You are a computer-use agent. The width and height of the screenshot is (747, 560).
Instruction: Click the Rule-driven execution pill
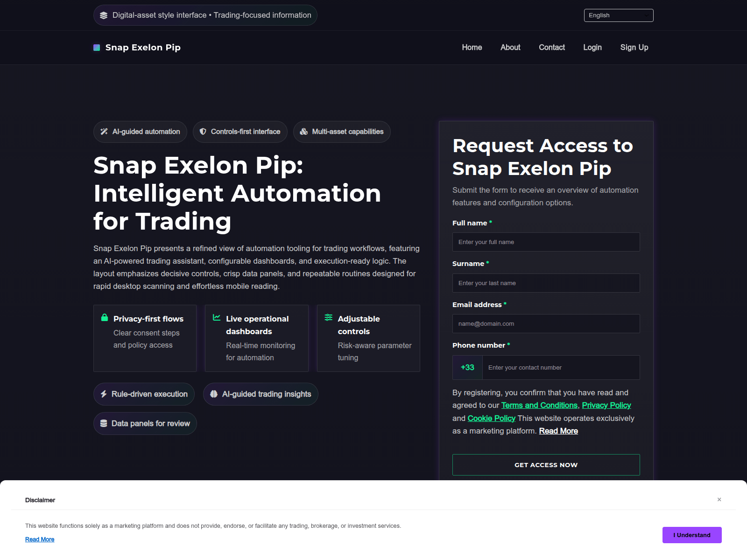pos(144,394)
